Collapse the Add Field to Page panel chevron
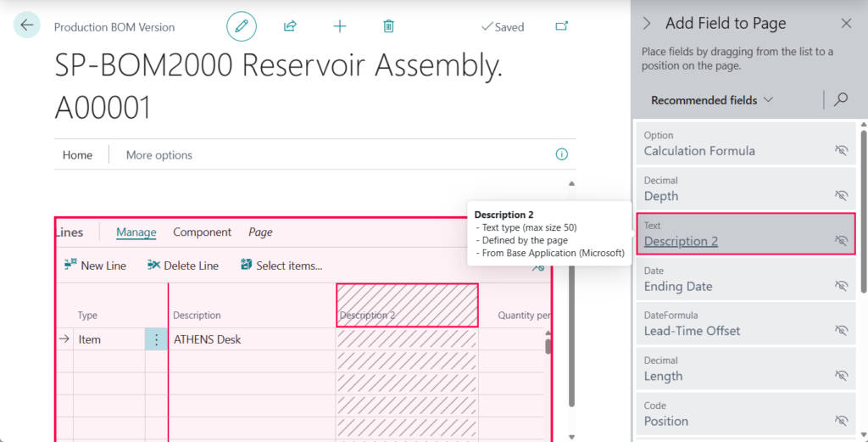 pyautogui.click(x=647, y=24)
